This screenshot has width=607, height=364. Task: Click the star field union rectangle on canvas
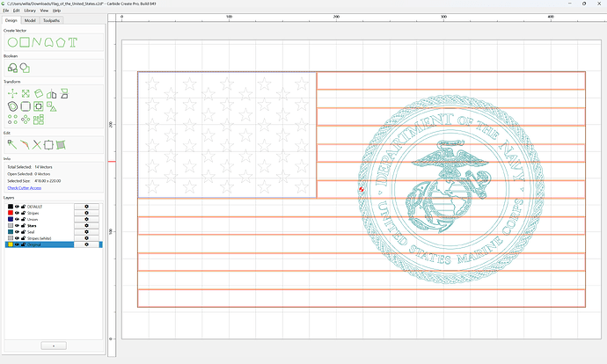pyautogui.click(x=227, y=135)
